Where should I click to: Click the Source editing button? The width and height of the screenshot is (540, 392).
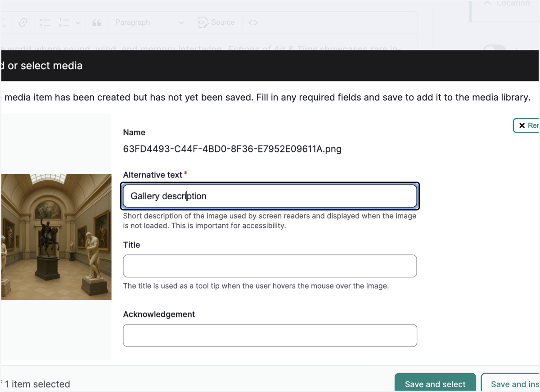point(217,22)
